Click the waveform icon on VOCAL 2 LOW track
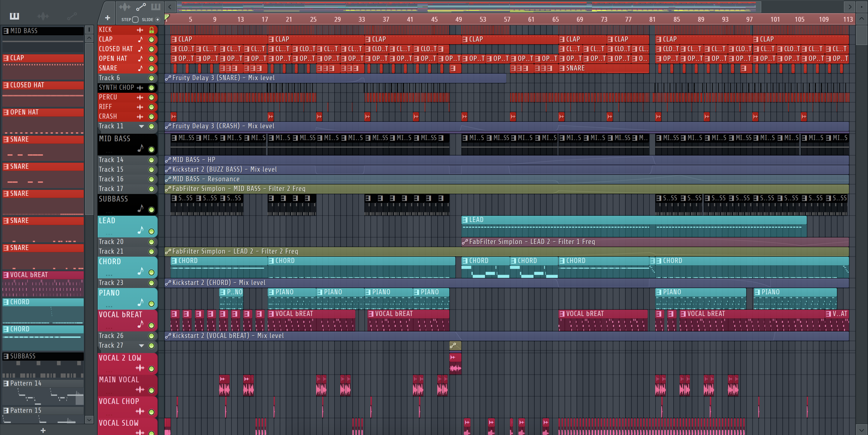Image resolution: width=868 pixels, height=435 pixels. tap(140, 368)
